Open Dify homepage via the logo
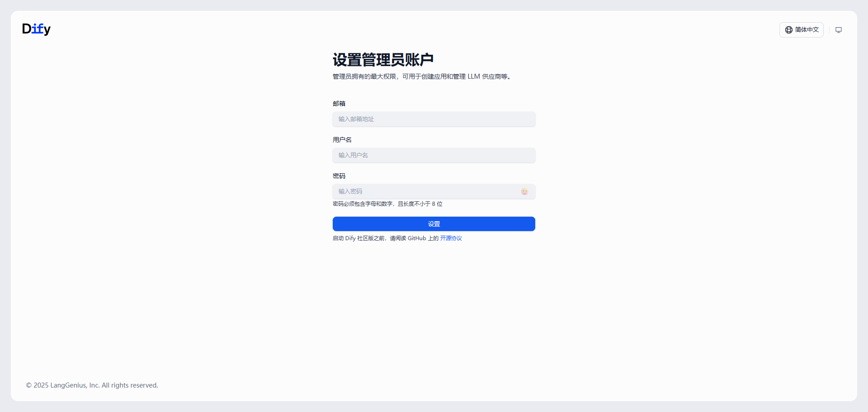Viewport: 868px width, 412px height. [36, 29]
